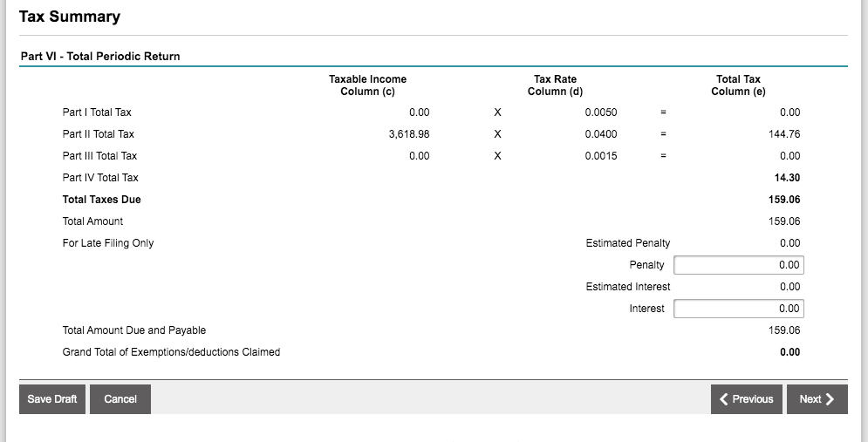Click the X multiplier in Part II row
Image resolution: width=868 pixels, height=442 pixels.
(497, 134)
